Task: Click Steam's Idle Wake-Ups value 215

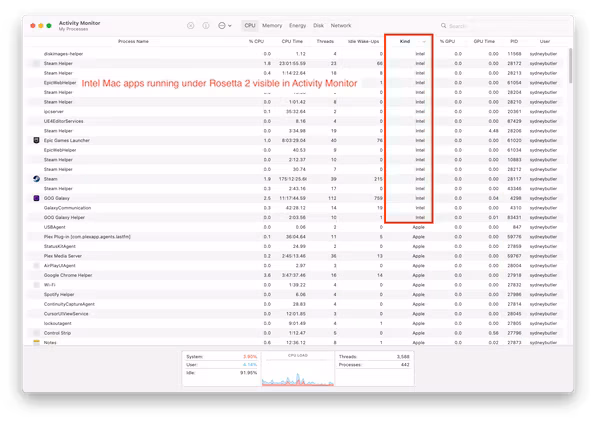Action: 378,179
